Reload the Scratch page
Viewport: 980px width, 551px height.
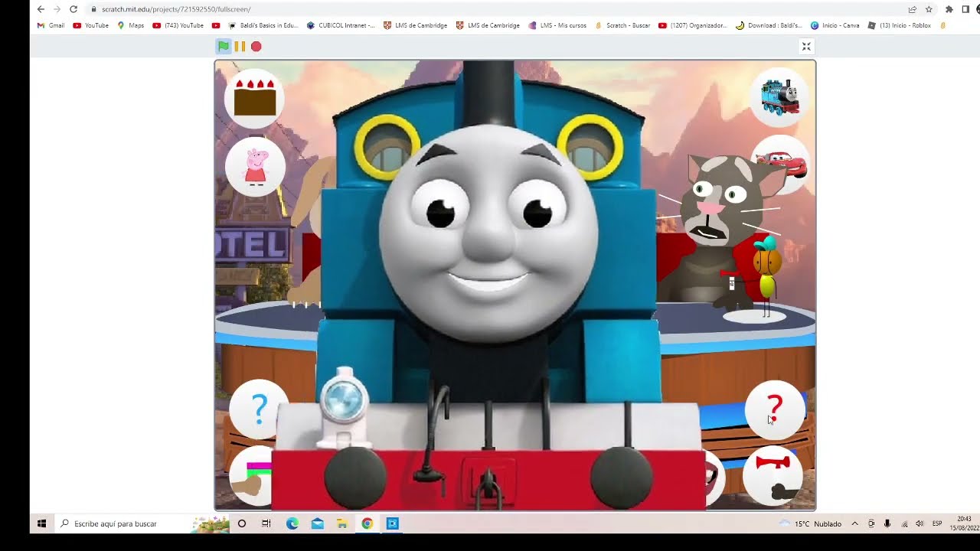[73, 9]
